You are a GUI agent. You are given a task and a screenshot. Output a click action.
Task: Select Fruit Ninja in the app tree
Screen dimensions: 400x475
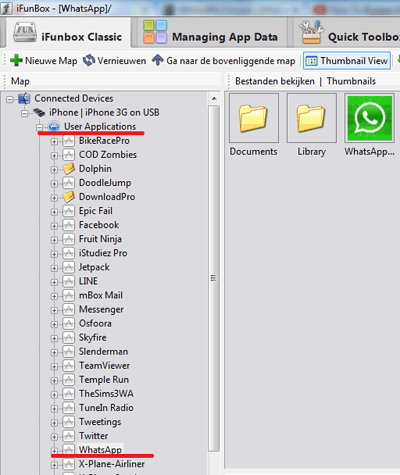(x=100, y=239)
